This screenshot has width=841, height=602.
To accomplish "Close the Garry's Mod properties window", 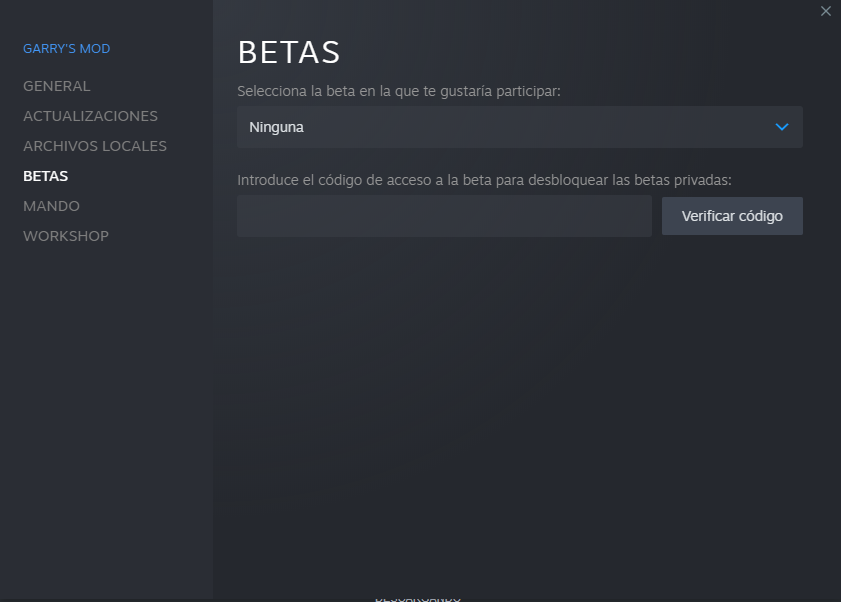I will point(825,11).
